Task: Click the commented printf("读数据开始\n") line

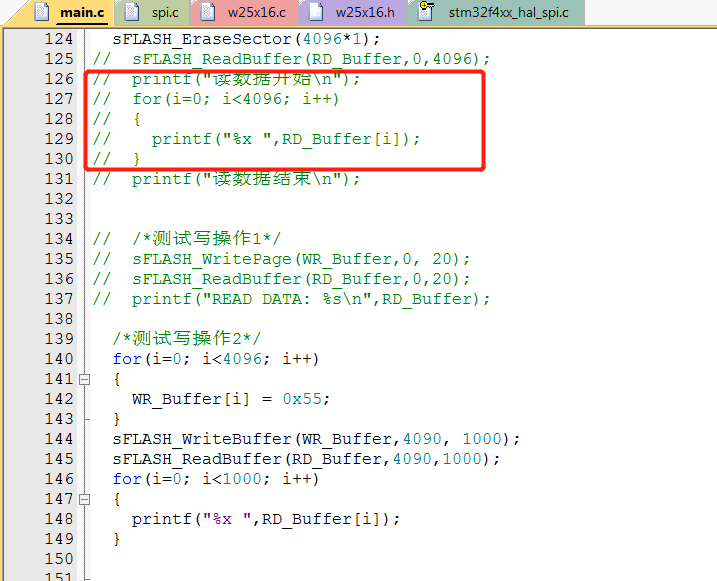Action: pyautogui.click(x=226, y=79)
